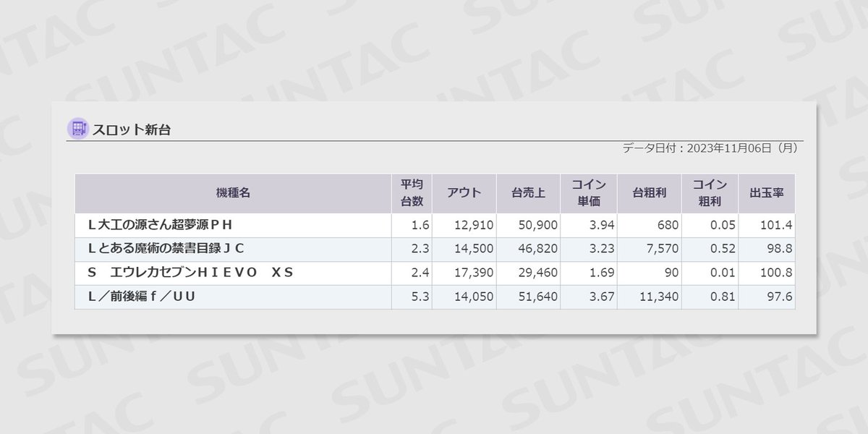Click payout rate 98.8

click(780, 249)
